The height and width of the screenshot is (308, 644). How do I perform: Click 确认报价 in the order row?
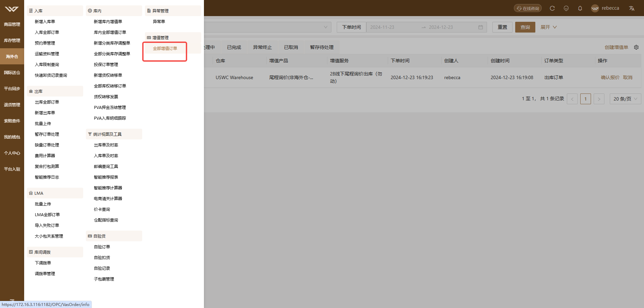pos(610,77)
